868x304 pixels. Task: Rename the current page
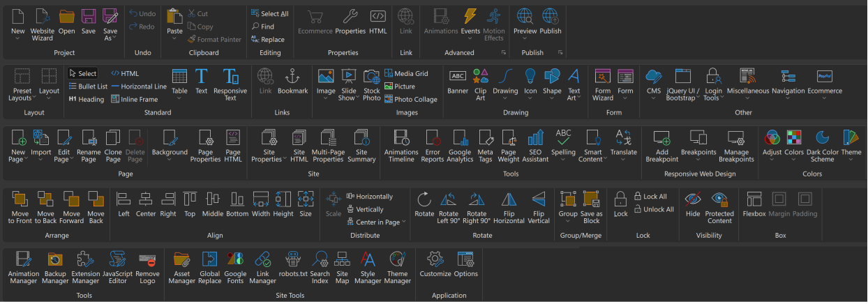pyautogui.click(x=89, y=146)
